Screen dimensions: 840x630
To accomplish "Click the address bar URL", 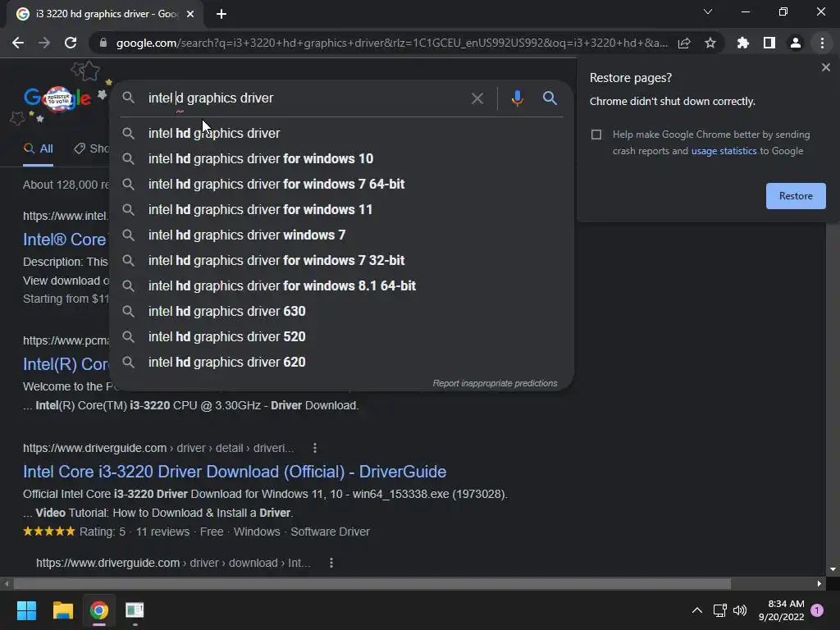I will (391, 43).
